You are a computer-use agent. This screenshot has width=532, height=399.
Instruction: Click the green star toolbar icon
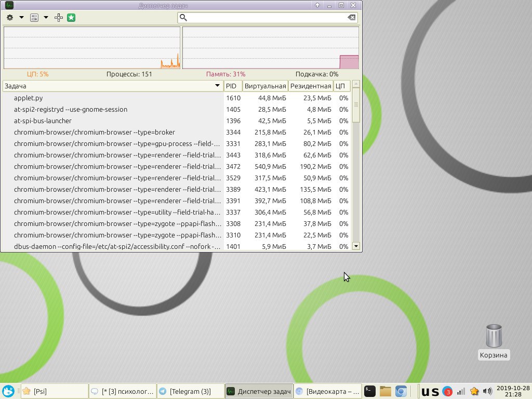click(x=71, y=18)
